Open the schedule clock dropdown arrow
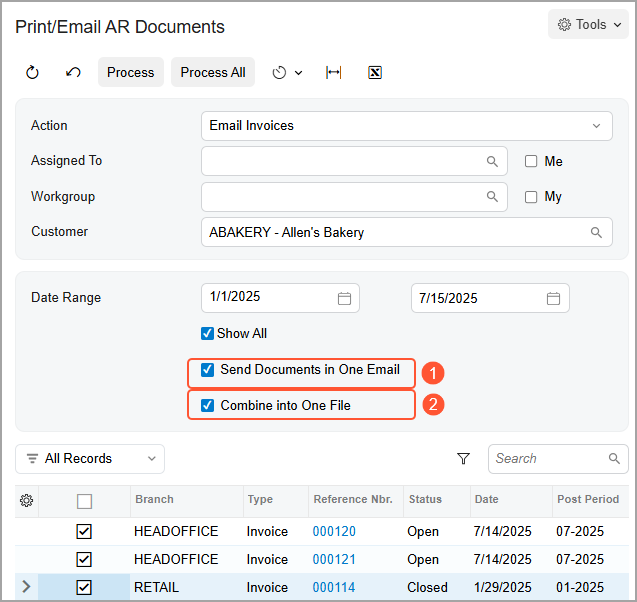The image size is (637, 602). [x=298, y=73]
